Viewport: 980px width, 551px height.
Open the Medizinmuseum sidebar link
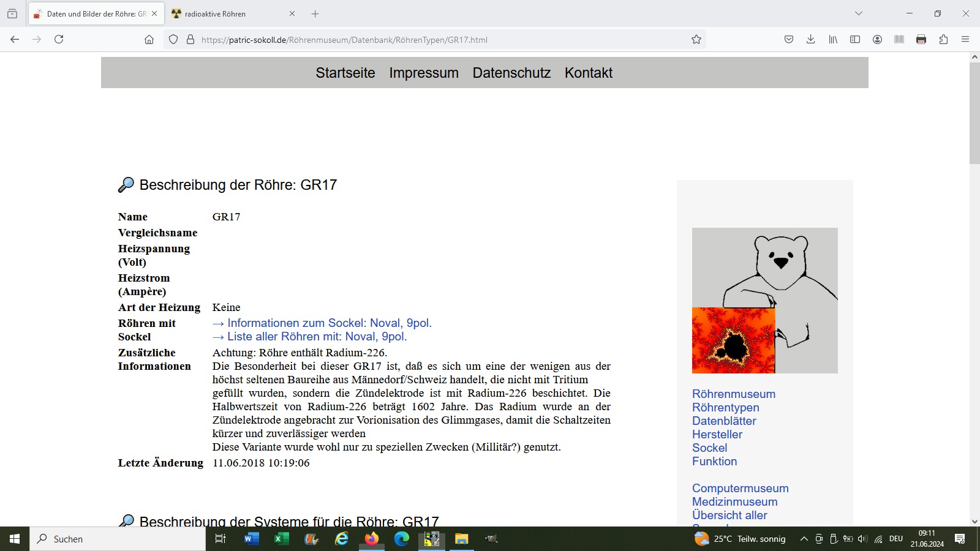click(x=735, y=502)
